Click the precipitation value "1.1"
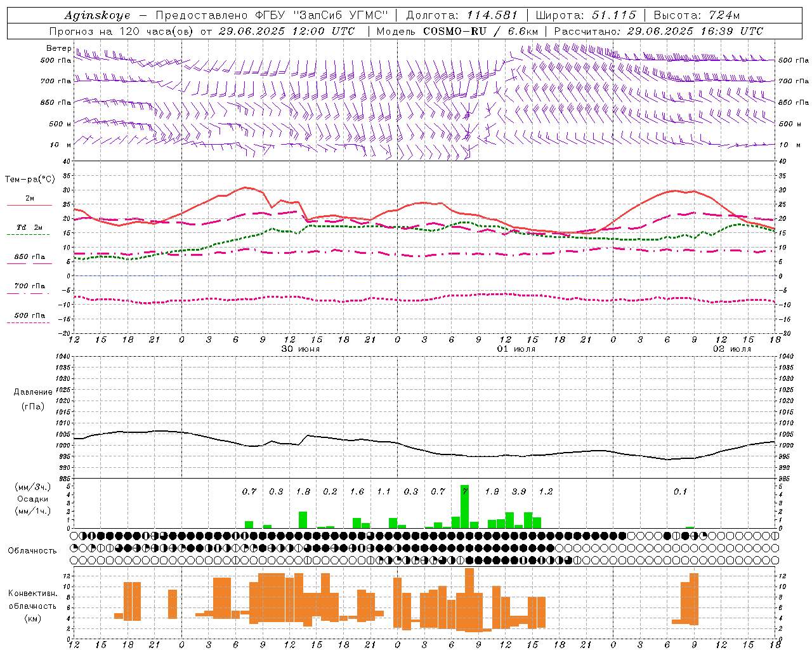Image resolution: width=812 pixels, height=650 pixels. (x=384, y=491)
